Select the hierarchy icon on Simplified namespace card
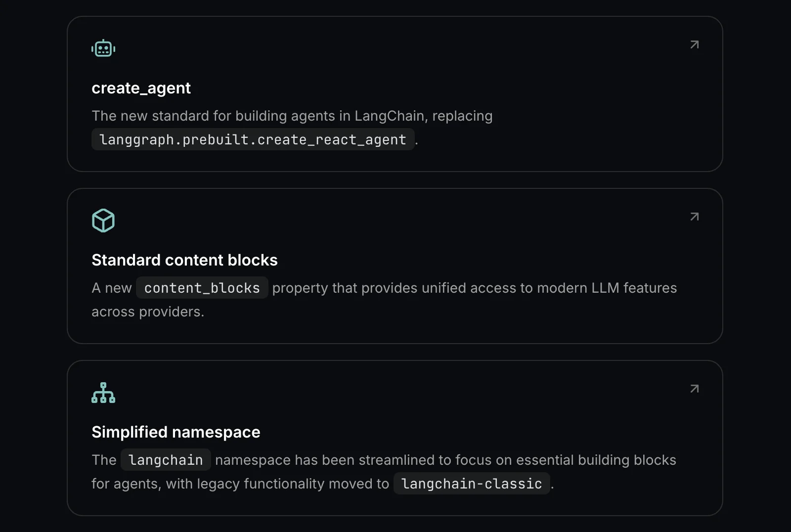The width and height of the screenshot is (791, 532). click(x=103, y=393)
